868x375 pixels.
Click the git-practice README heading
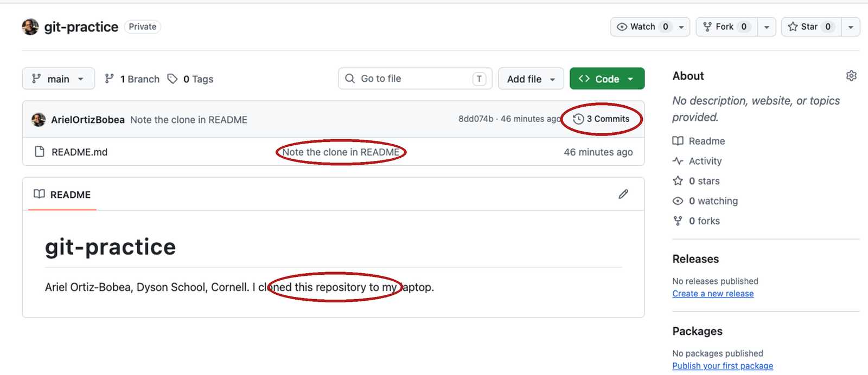click(111, 247)
